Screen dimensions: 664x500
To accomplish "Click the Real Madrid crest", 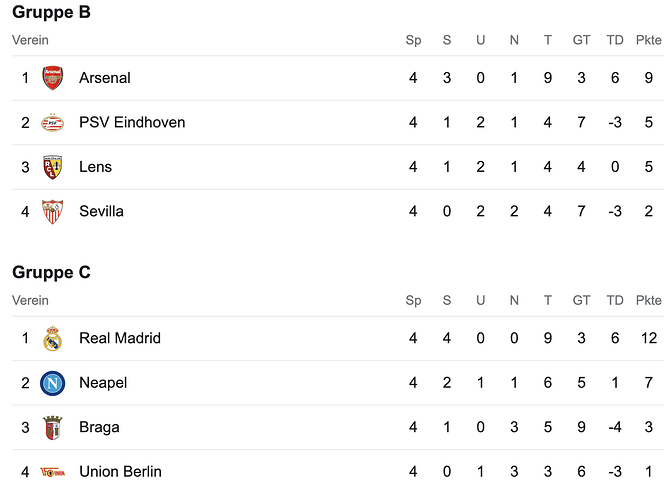I will pyautogui.click(x=53, y=338).
